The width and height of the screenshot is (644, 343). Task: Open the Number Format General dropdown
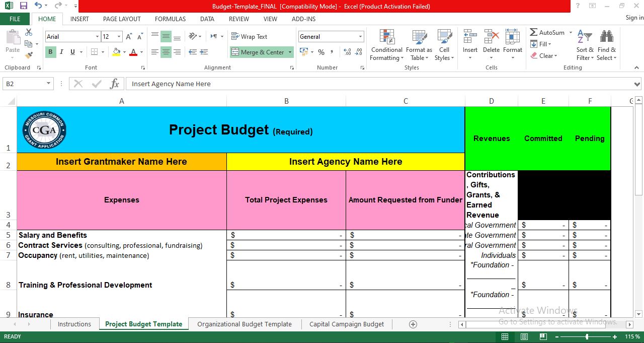click(359, 36)
